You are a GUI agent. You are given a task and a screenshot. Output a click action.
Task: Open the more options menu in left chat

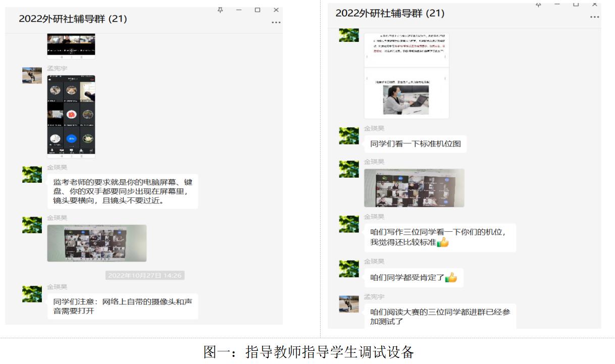pyautogui.click(x=276, y=22)
